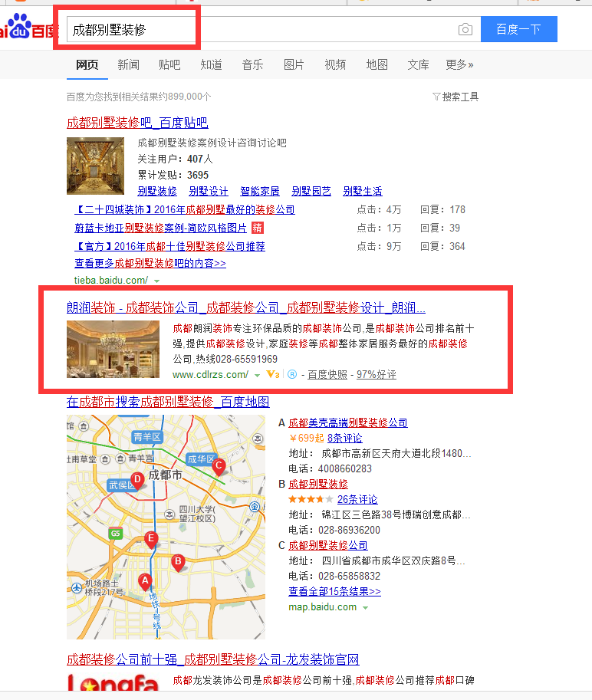Open the www.cdlrzs.com/ green URL
This screenshot has height=700, width=592.
[210, 375]
